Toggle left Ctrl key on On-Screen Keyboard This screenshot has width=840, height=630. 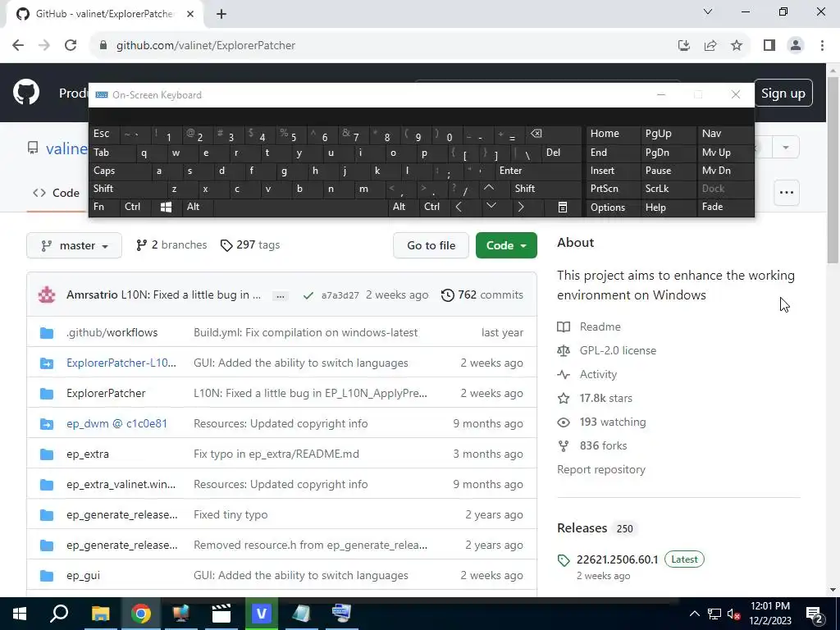[x=135, y=207]
